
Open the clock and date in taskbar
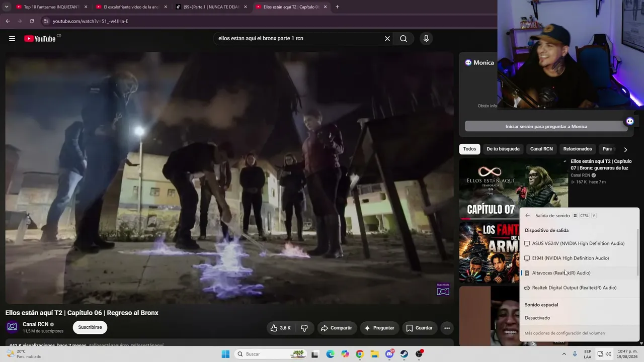pyautogui.click(x=628, y=354)
